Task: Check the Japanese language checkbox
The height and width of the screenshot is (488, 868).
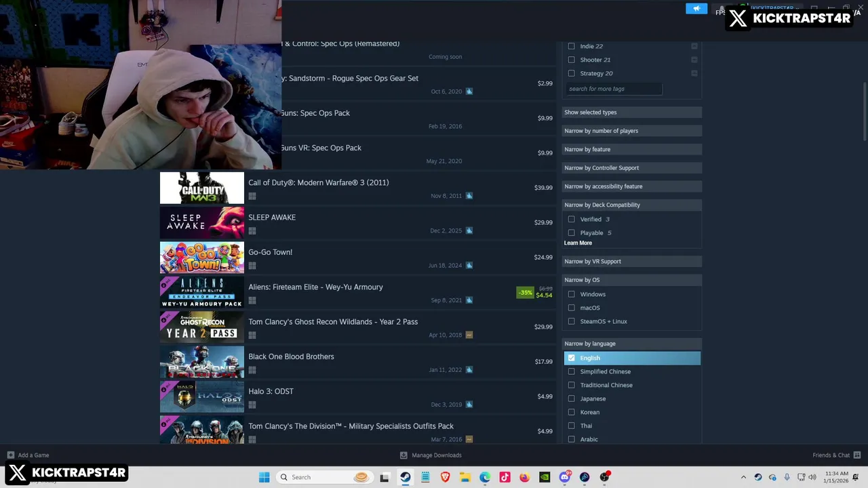Action: click(571, 399)
